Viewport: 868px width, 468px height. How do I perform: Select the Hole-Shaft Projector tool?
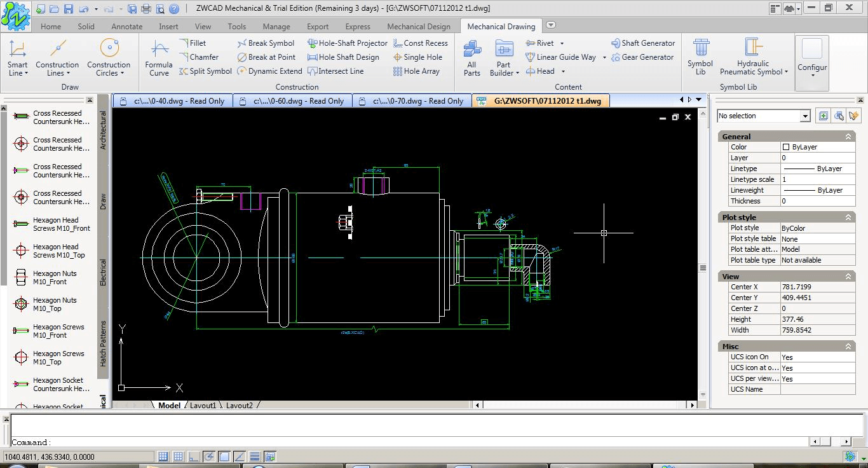348,43
